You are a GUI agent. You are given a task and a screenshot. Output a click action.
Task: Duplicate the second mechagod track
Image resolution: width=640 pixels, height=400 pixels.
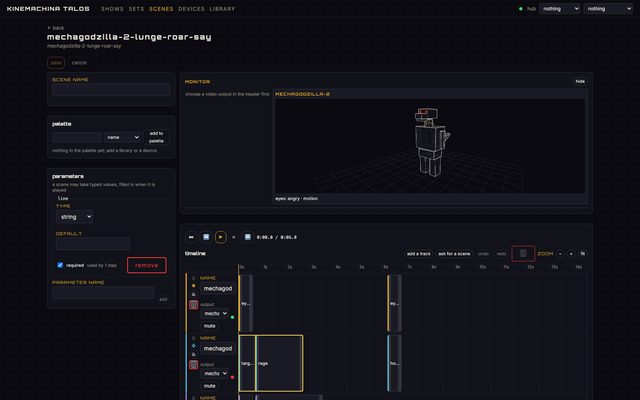(193, 354)
